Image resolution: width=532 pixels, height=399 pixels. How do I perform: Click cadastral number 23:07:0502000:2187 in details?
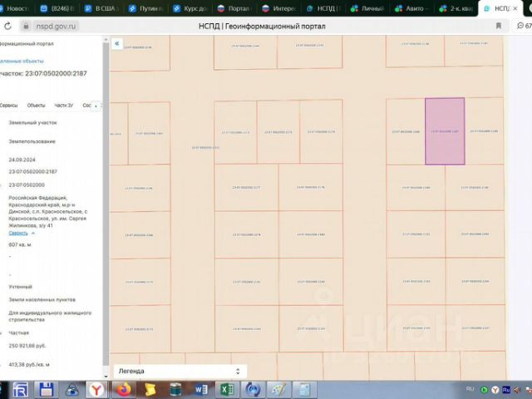point(33,172)
